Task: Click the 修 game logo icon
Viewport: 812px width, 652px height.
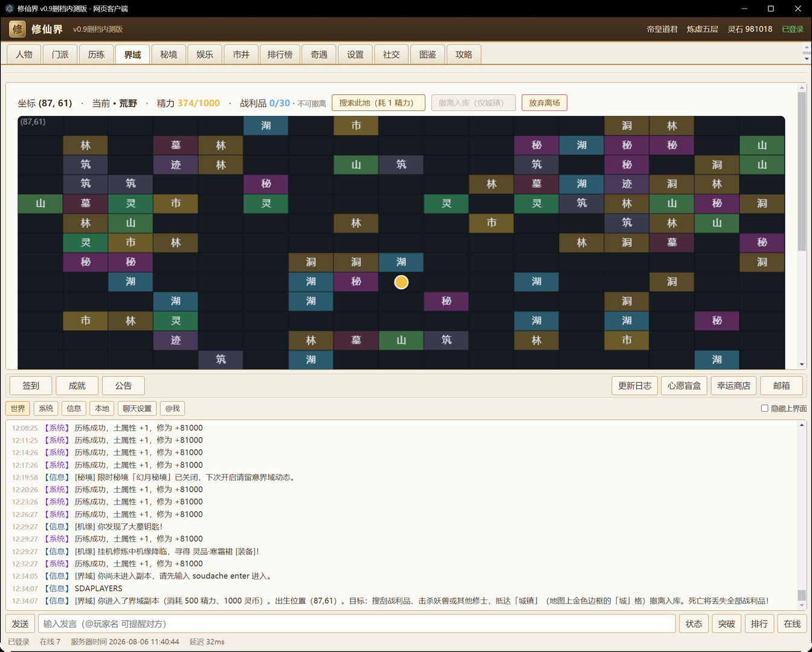Action: [18, 29]
